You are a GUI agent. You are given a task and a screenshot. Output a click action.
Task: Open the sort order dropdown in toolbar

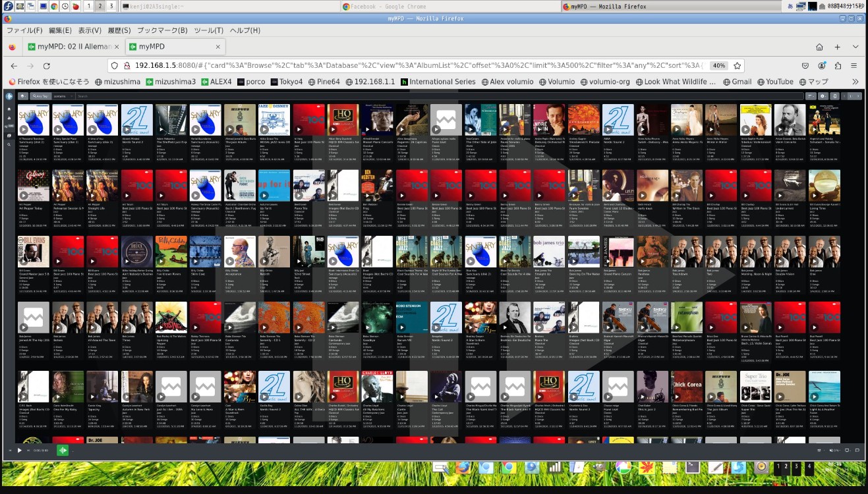coord(810,96)
